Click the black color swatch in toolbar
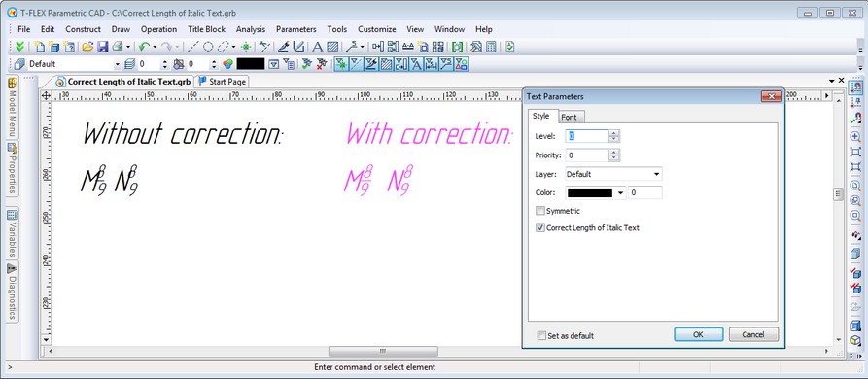Image resolution: width=868 pixels, height=379 pixels. (x=251, y=64)
